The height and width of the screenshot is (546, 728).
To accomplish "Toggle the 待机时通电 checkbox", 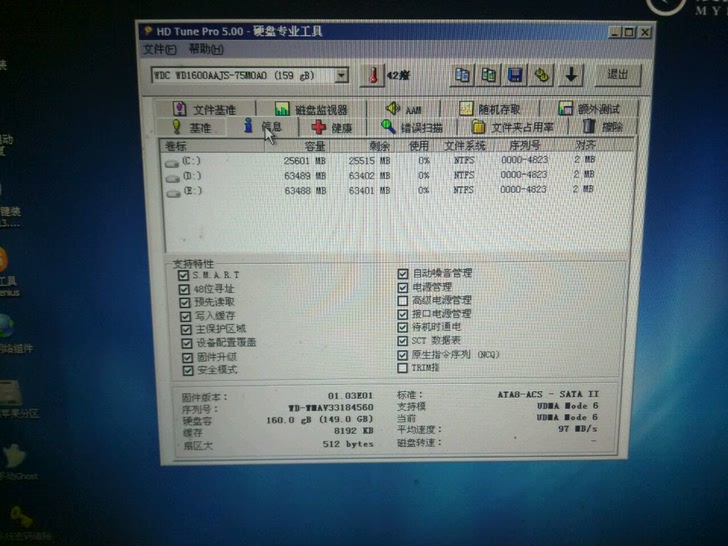I will 403,328.
